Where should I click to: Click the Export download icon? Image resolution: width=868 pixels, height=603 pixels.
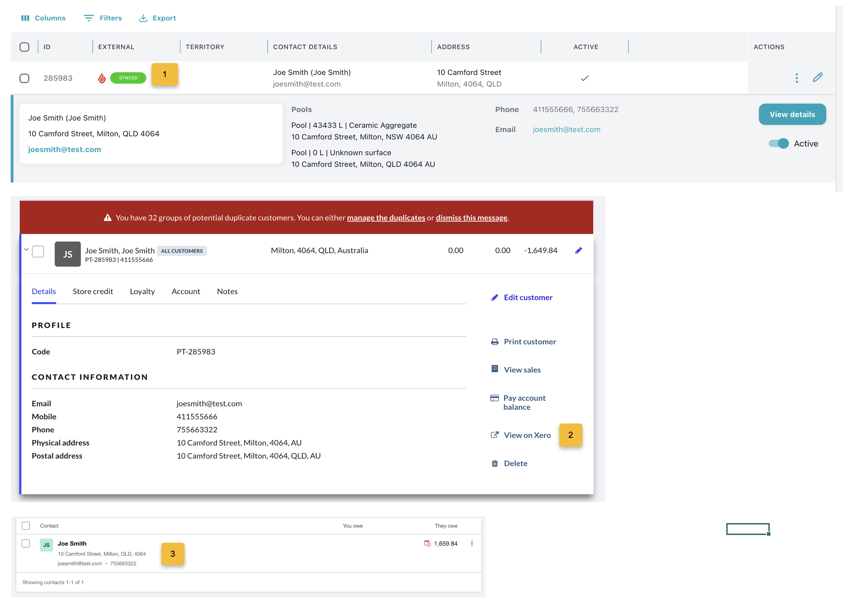[143, 18]
